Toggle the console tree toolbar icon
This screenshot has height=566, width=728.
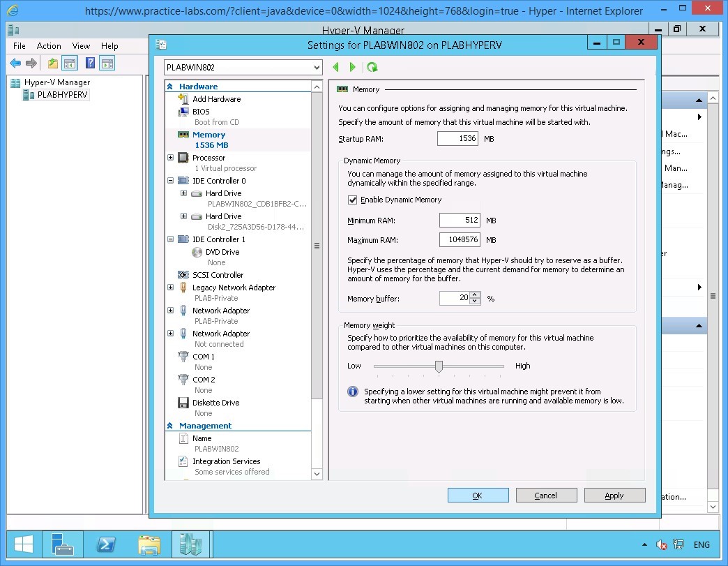pyautogui.click(x=70, y=64)
